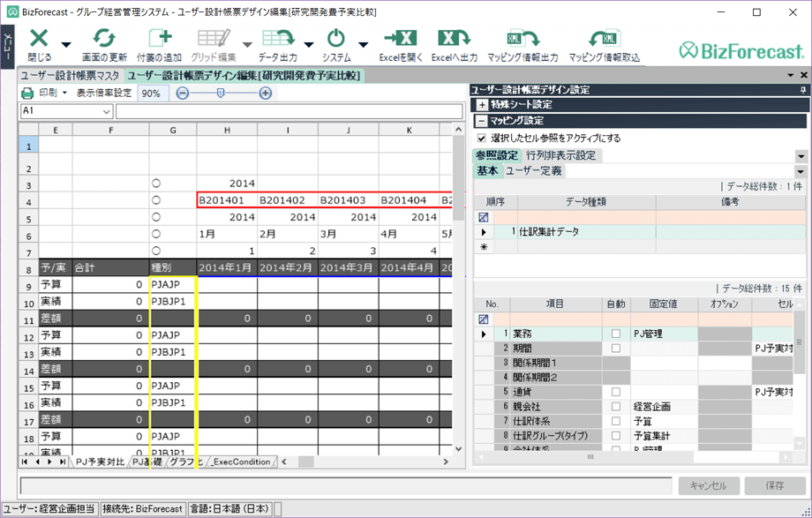Open the データ出力 dropdown arrow
The image size is (812, 518).
[309, 44]
